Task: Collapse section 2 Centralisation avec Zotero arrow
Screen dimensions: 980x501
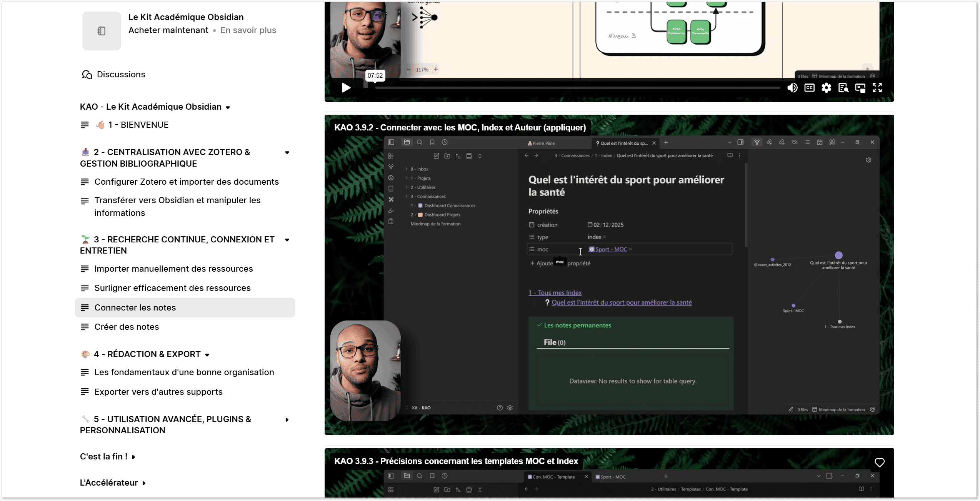Action: [287, 153]
